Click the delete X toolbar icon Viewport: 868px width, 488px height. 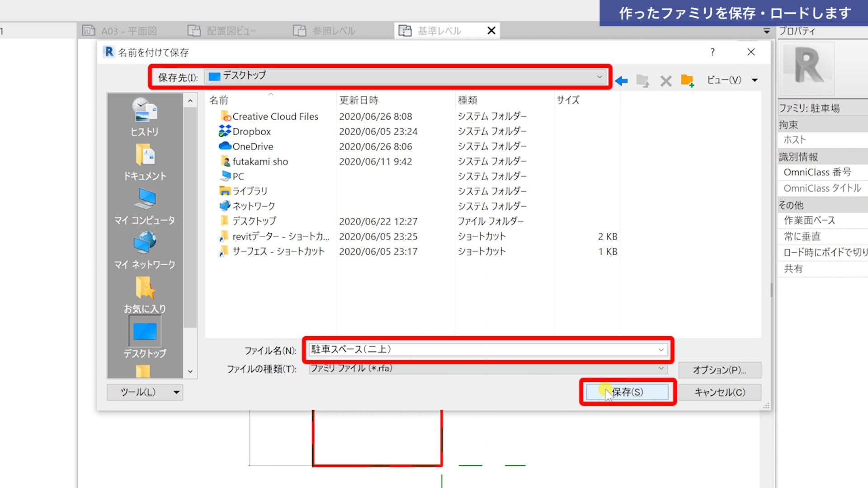click(x=665, y=81)
